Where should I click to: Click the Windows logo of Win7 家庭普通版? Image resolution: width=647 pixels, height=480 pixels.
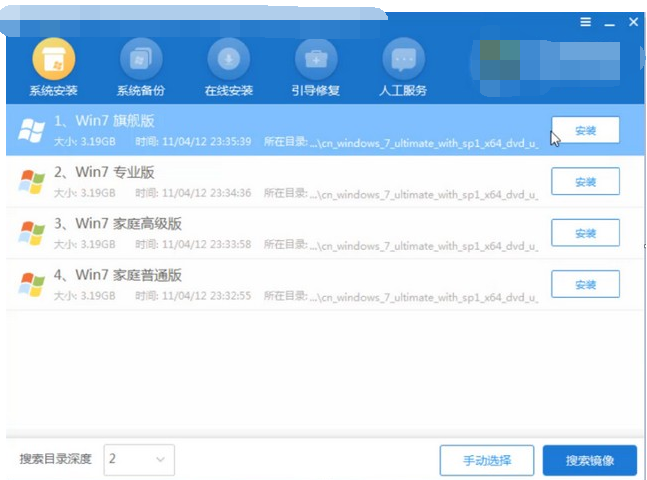tap(31, 284)
